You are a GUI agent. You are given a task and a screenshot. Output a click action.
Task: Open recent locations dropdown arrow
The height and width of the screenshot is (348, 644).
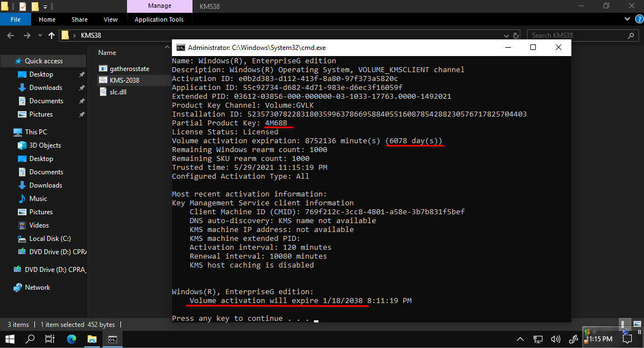coord(40,36)
